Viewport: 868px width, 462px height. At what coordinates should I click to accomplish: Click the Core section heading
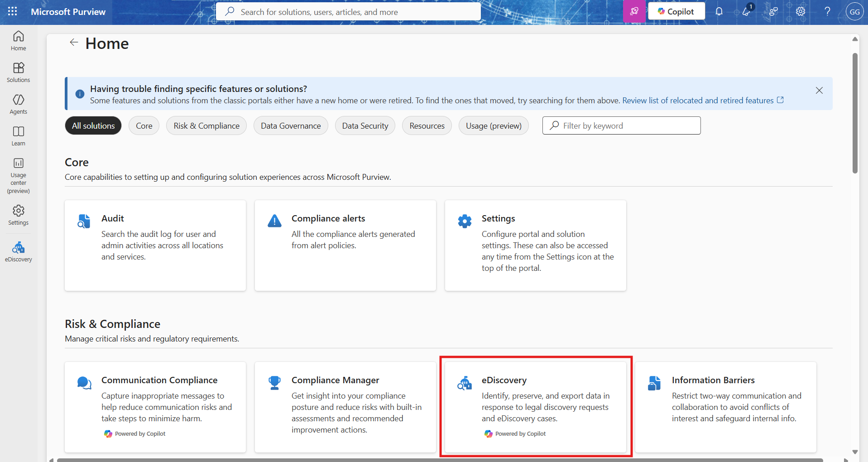coord(77,162)
